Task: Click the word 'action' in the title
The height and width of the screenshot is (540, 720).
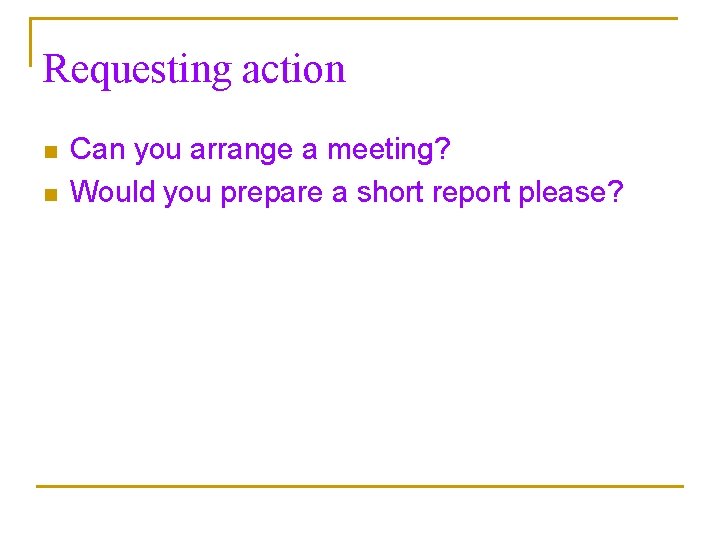Action: tap(294, 70)
